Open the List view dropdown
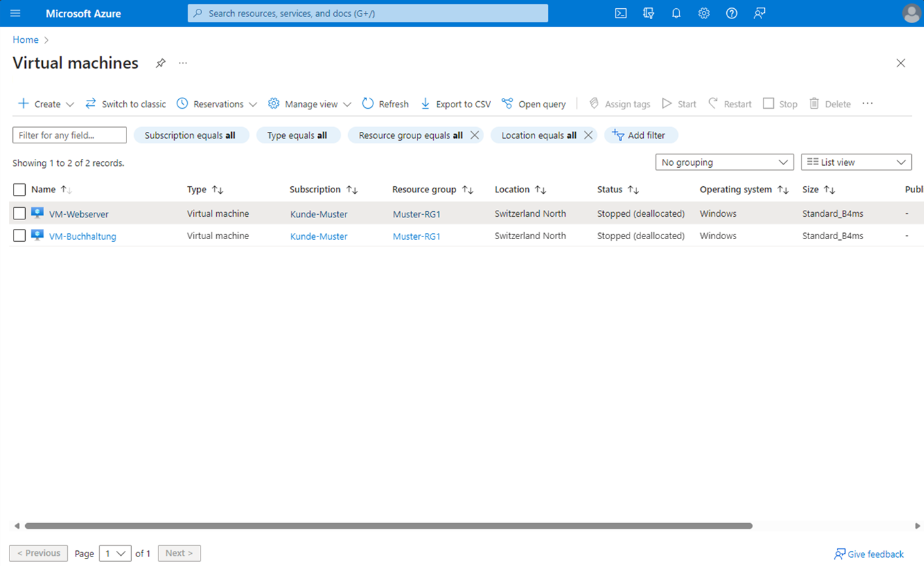The image size is (924, 566). pyautogui.click(x=856, y=162)
